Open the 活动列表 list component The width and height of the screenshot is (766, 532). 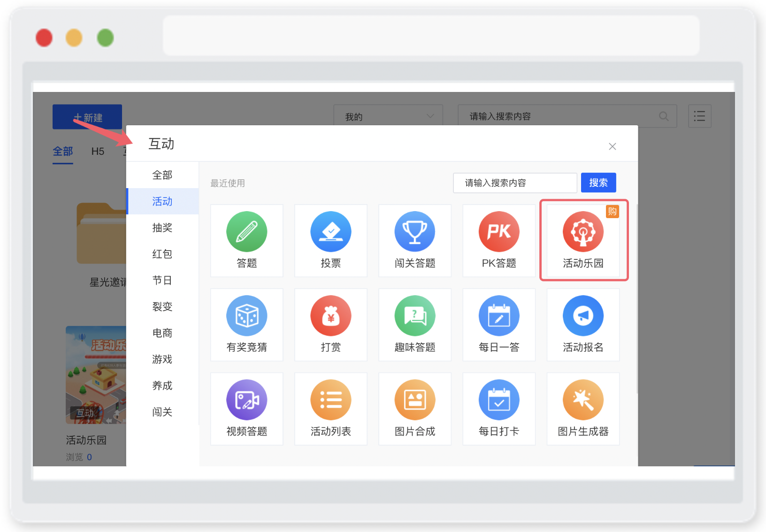(331, 409)
